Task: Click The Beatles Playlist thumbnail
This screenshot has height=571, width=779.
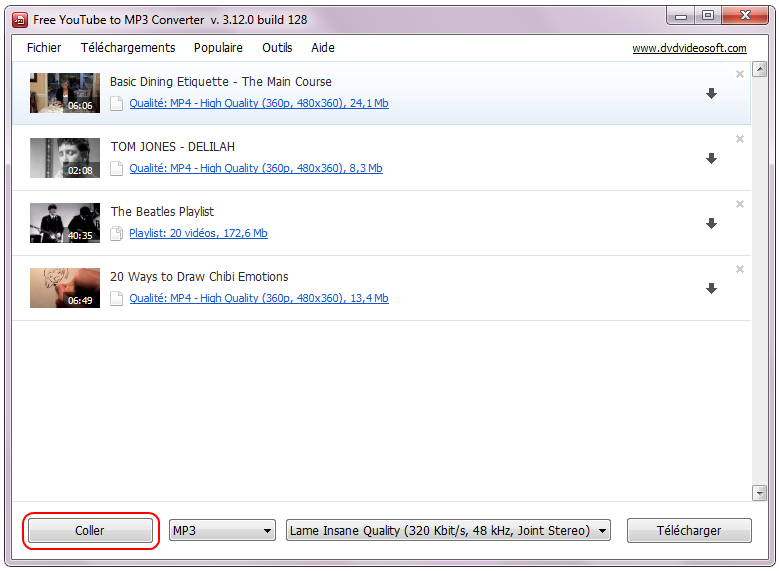Action: pyautogui.click(x=65, y=223)
